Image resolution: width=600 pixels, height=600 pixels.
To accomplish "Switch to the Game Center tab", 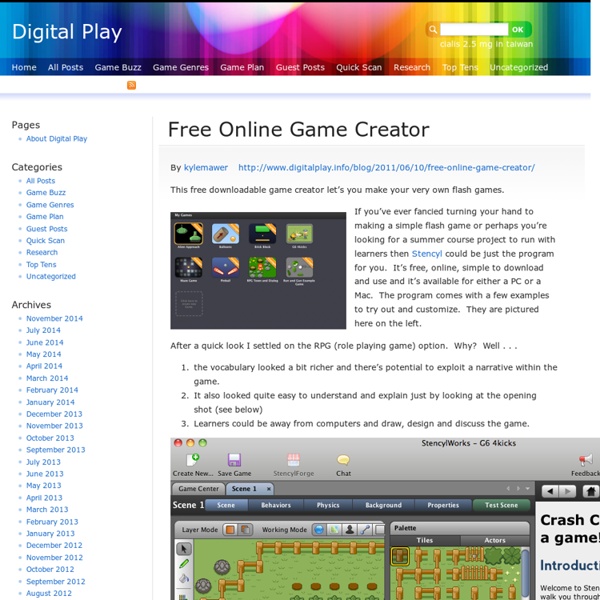I will [x=199, y=489].
